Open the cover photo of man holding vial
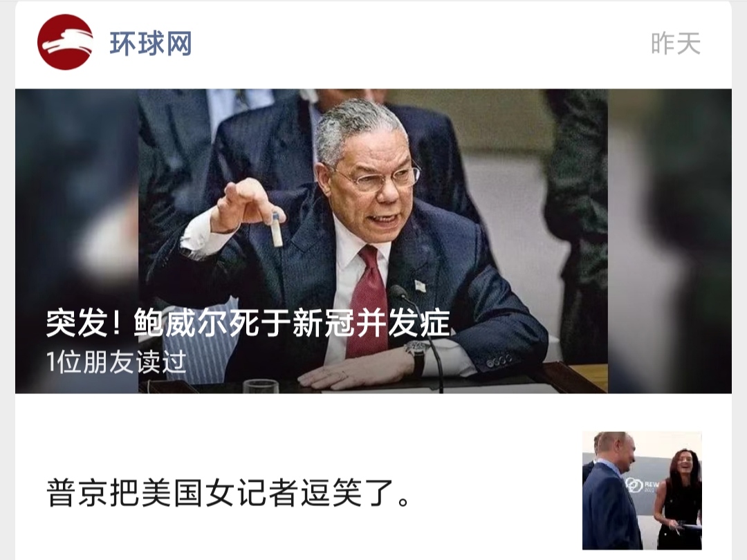Image resolution: width=747 pixels, height=560 pixels. [x=373, y=241]
